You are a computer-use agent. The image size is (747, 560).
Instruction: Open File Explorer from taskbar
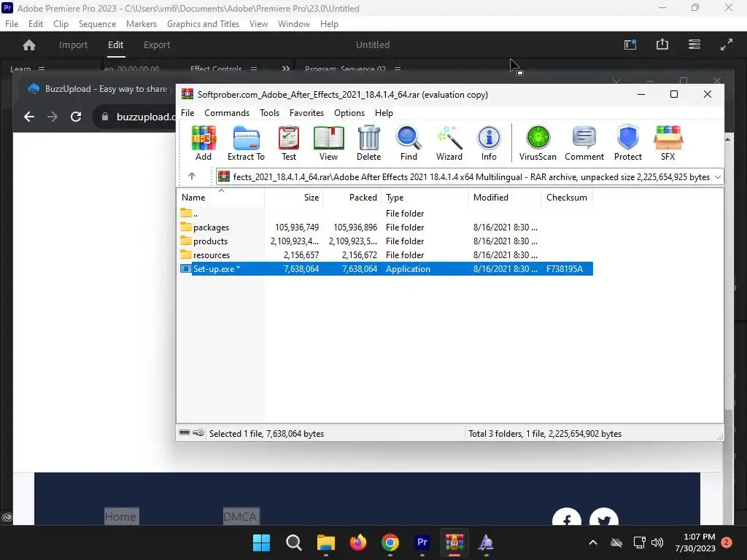point(326,542)
